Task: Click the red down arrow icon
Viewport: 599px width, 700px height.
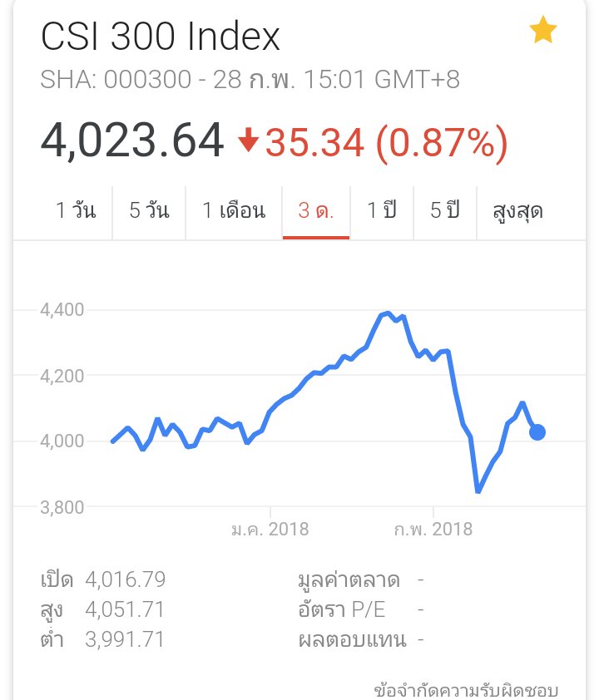Action: tap(249, 140)
